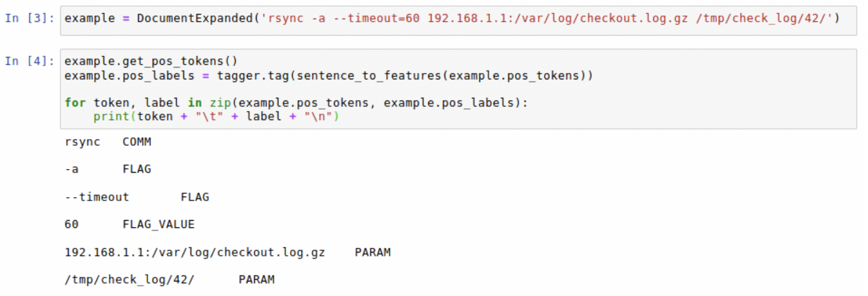868x296 pixels.
Task: Click the tagger.tag assignment line
Action: [328, 75]
